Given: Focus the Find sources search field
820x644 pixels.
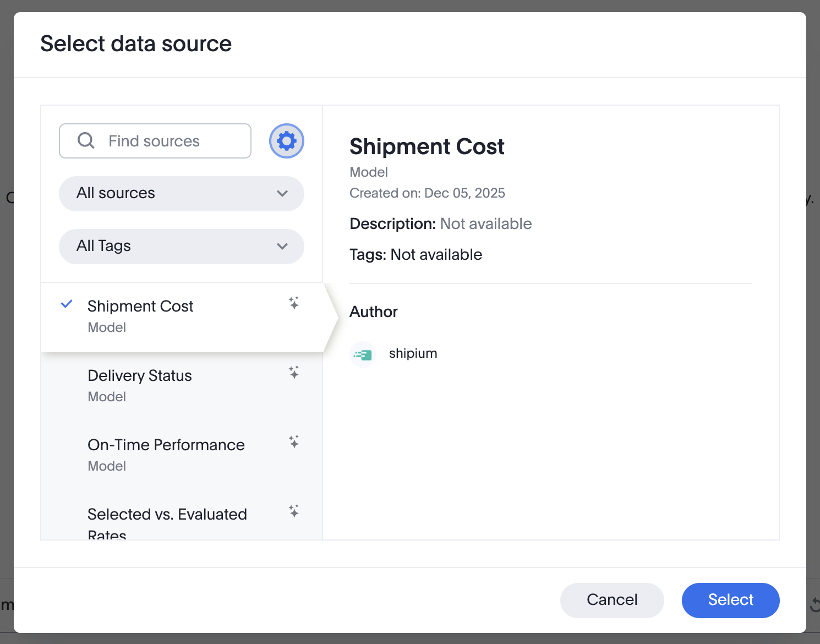Looking at the screenshot, I should [165, 141].
